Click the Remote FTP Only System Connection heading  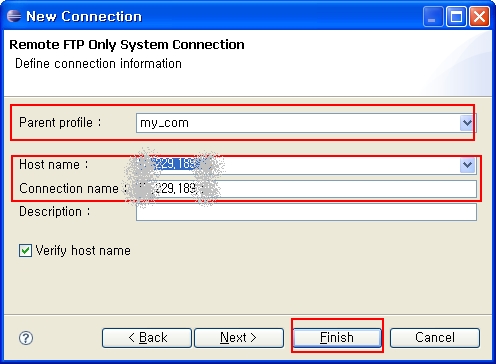click(x=127, y=45)
